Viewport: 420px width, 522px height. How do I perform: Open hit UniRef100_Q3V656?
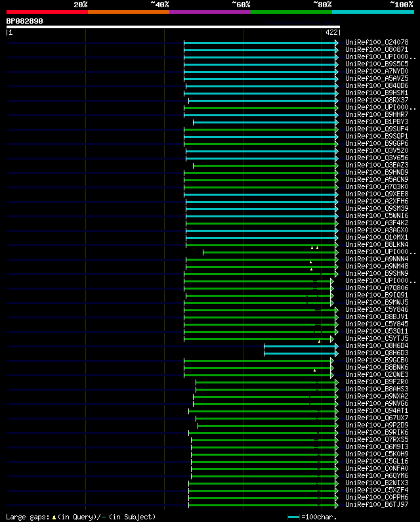[377, 158]
